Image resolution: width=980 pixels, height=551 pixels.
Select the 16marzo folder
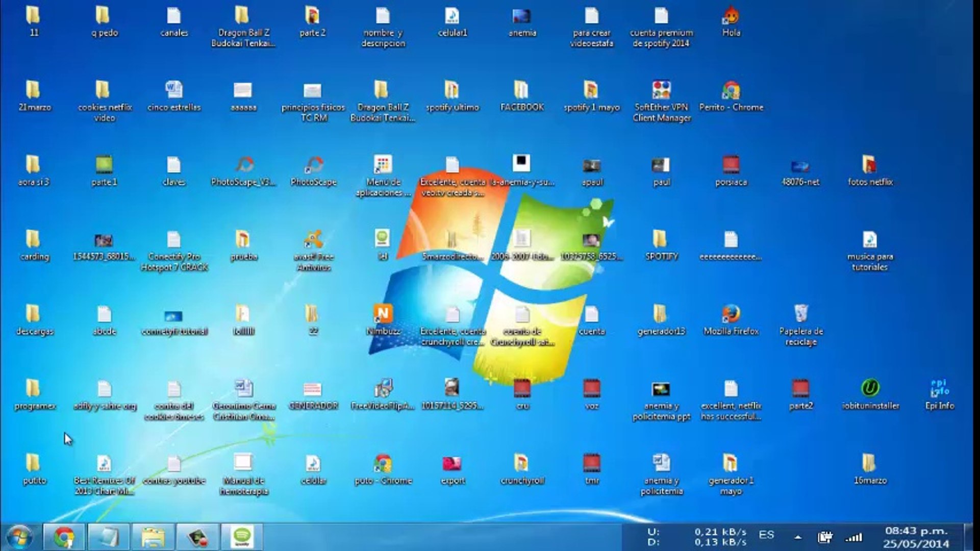(x=870, y=469)
